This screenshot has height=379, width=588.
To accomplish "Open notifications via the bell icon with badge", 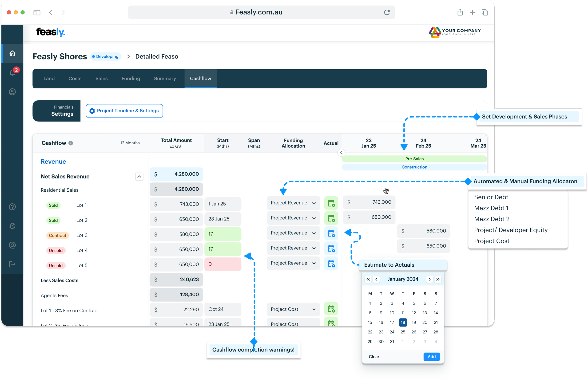I will click(x=12, y=73).
